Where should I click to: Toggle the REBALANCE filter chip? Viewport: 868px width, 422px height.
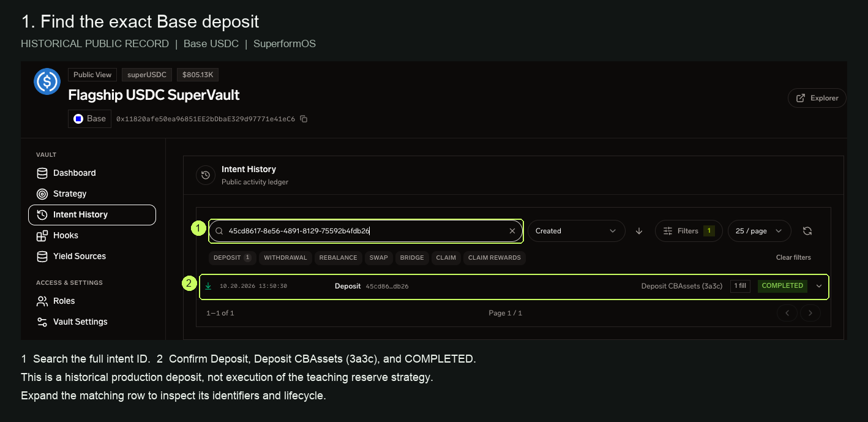click(338, 258)
